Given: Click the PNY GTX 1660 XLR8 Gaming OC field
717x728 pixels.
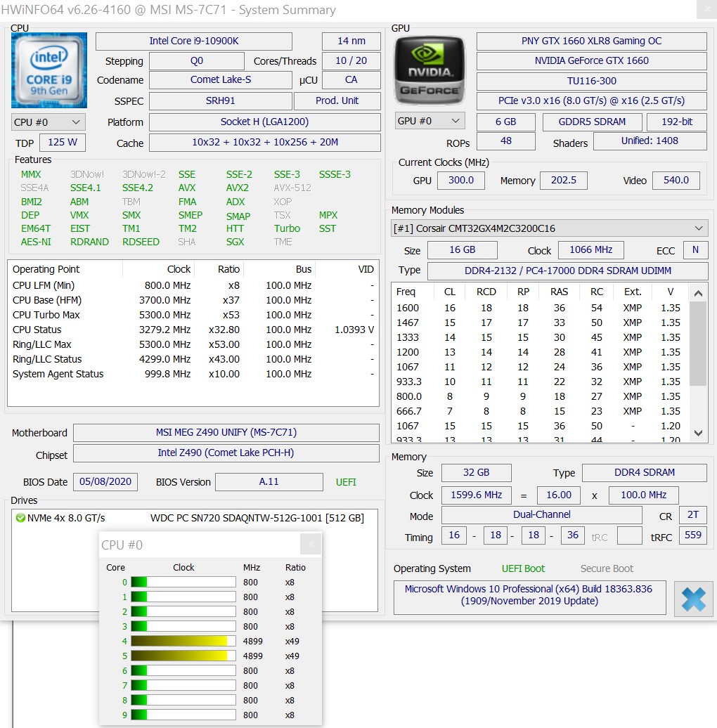Looking at the screenshot, I should pos(592,41).
